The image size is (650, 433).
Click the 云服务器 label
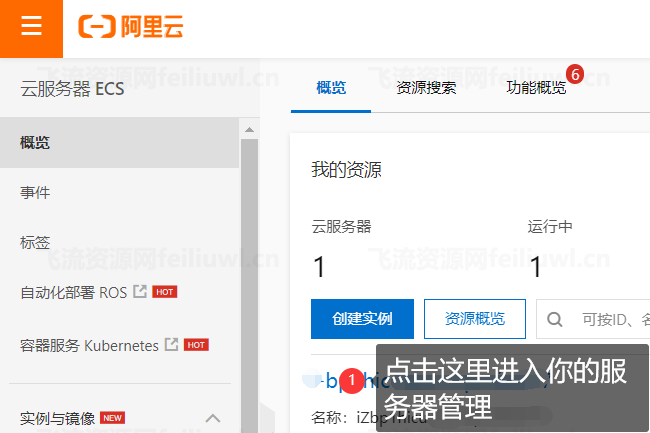pyautogui.click(x=341, y=227)
